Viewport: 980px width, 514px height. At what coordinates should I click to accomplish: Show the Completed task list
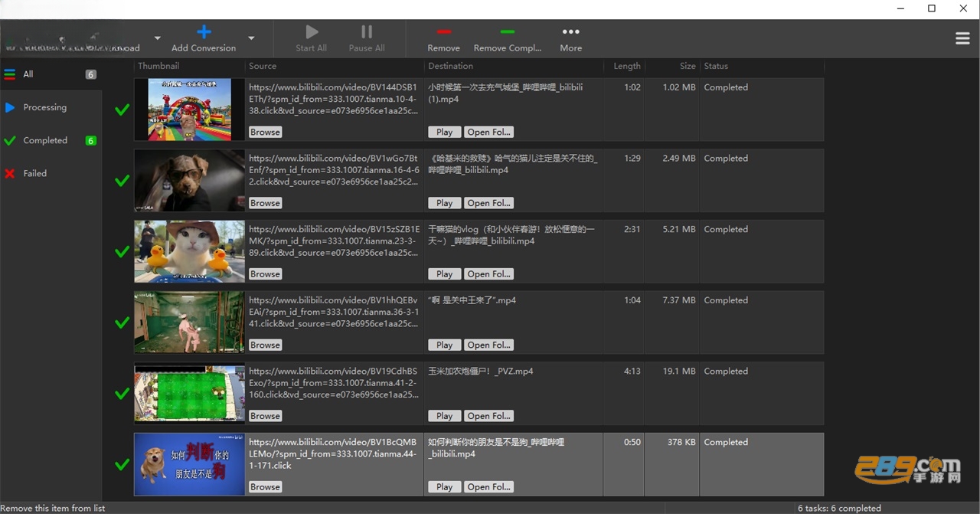click(51, 140)
